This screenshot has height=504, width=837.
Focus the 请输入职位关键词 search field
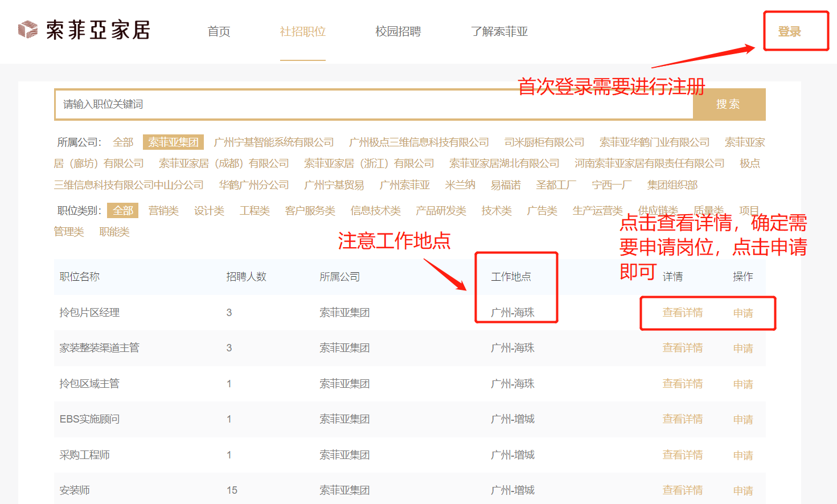pos(374,104)
